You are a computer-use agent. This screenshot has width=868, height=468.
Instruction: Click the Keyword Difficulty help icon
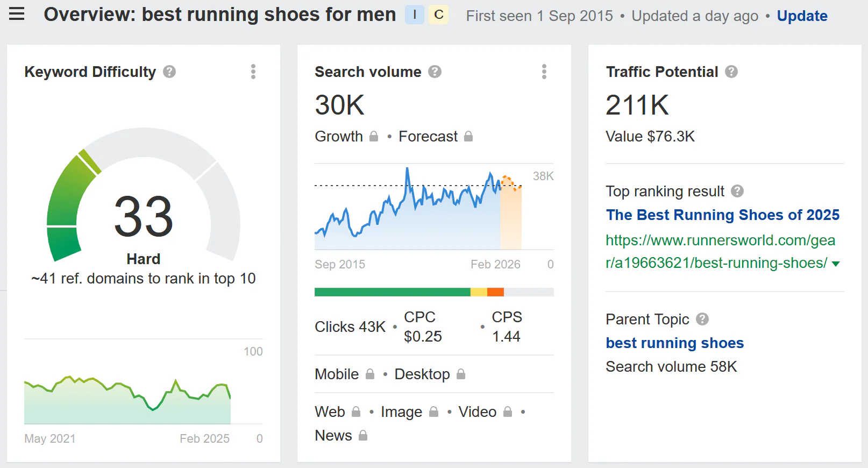tap(169, 72)
